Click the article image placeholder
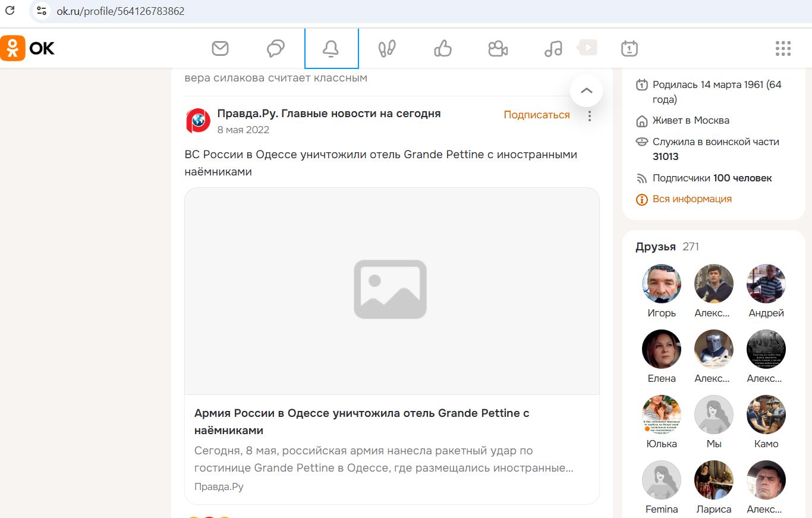The width and height of the screenshot is (812, 518). point(391,290)
